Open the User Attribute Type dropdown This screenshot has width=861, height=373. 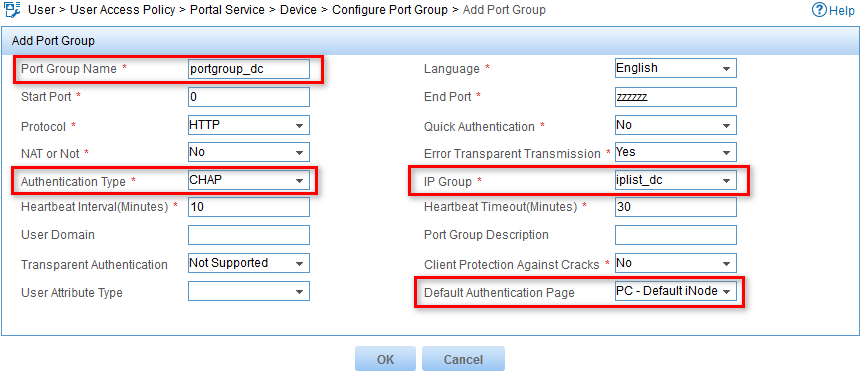(x=249, y=291)
